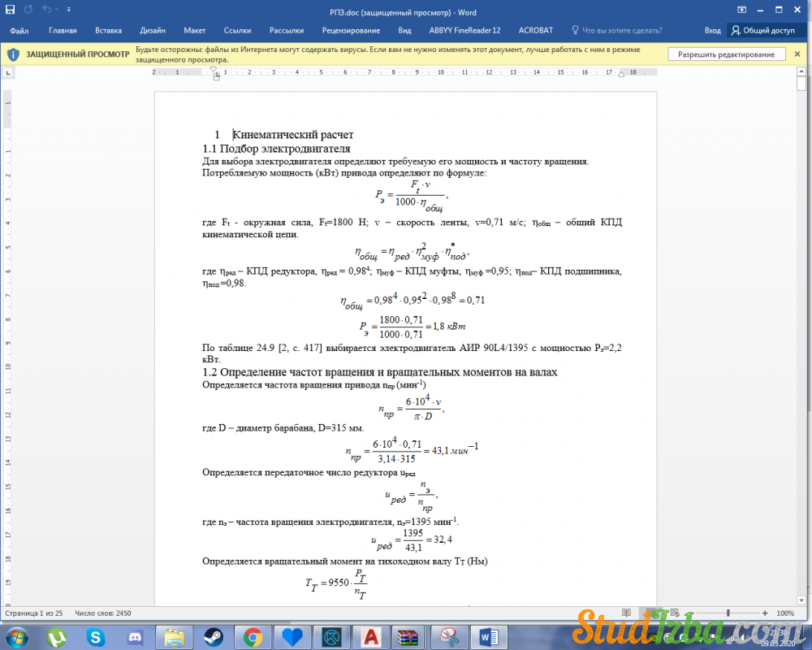Click the Protected View shield icon
The height and width of the screenshot is (650, 812).
click(14, 54)
